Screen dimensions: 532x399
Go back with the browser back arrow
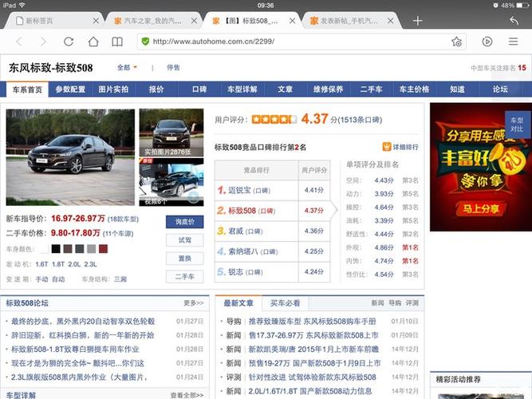point(19,41)
